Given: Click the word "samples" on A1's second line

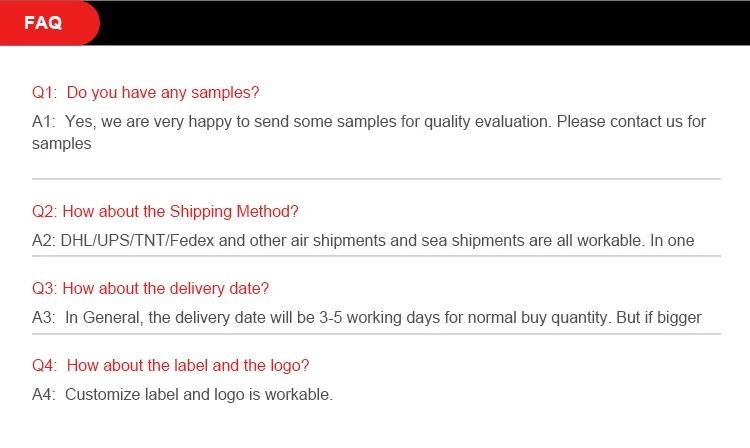Looking at the screenshot, I should click(x=62, y=144).
